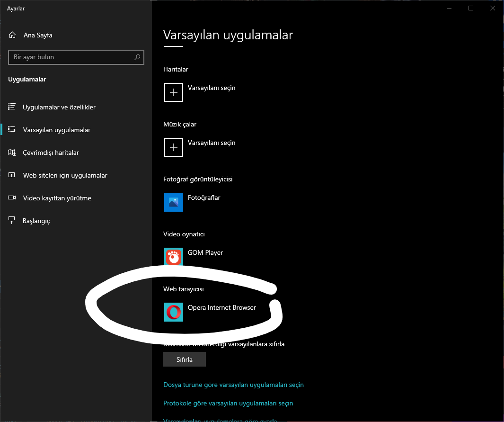
Task: Click the Fotoğraflar app icon
Action: click(x=174, y=202)
